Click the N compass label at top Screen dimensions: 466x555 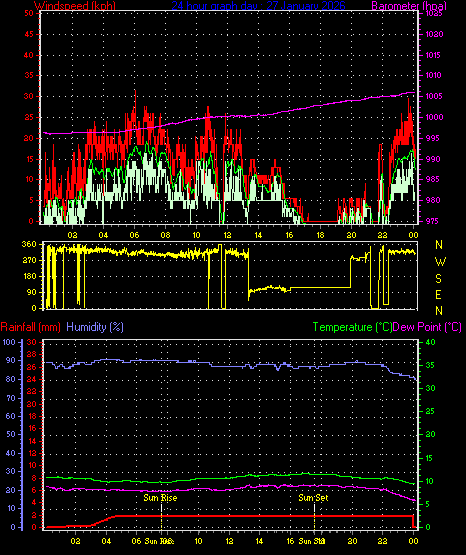tap(439, 245)
